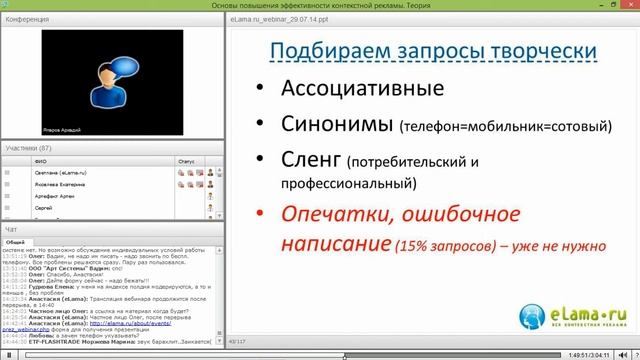Click the Ассоциативные bullet text

coord(362,88)
